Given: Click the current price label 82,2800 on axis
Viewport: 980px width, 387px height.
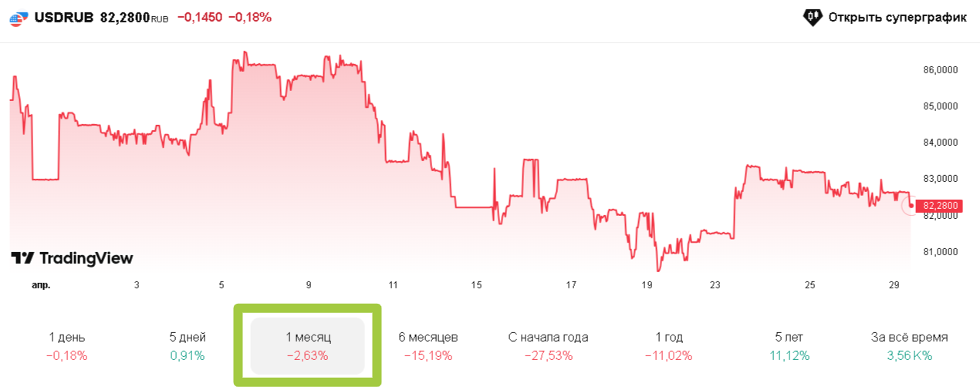Looking at the screenshot, I should pos(941,206).
